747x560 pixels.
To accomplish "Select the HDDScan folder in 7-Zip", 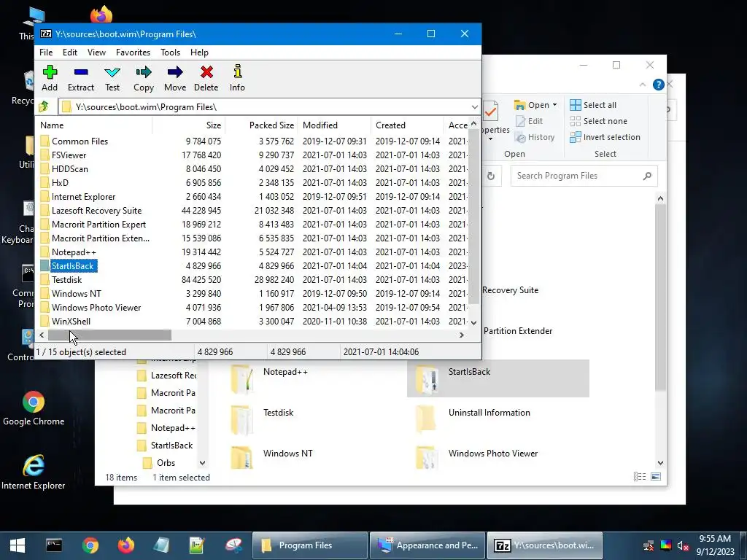I will [252, 168].
